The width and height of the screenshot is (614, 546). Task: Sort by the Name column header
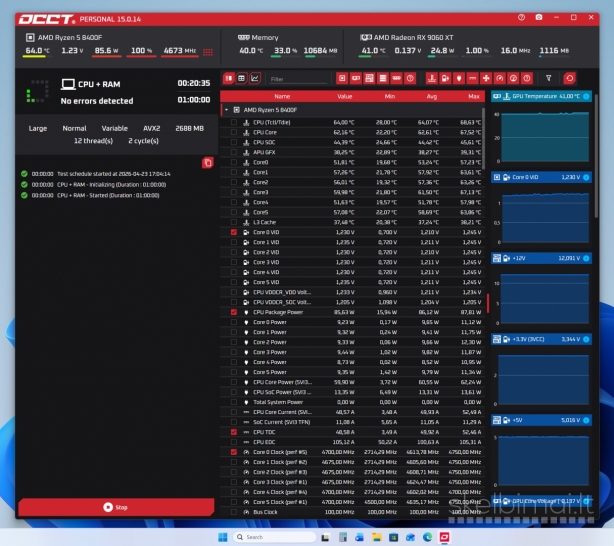282,96
